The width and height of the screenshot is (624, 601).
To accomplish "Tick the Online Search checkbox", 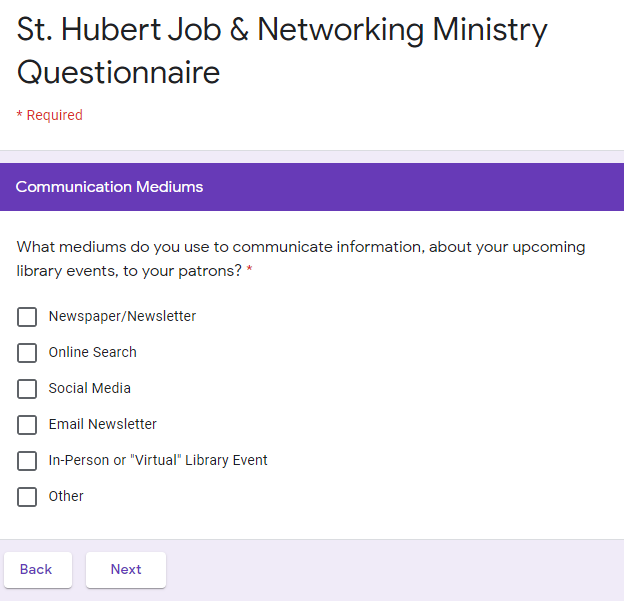I will point(27,353).
